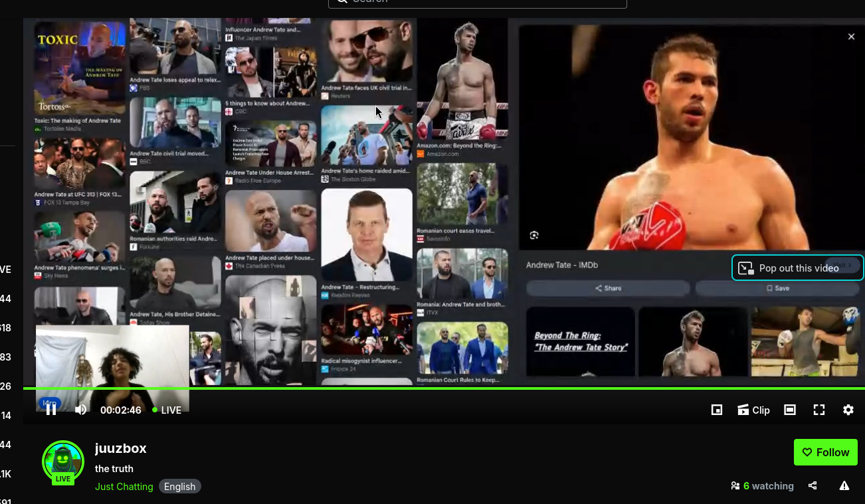This screenshot has height=504, width=865.
Task: Click the France 24 "Radical misogynist influencer" caption
Action: pyautogui.click(x=361, y=361)
